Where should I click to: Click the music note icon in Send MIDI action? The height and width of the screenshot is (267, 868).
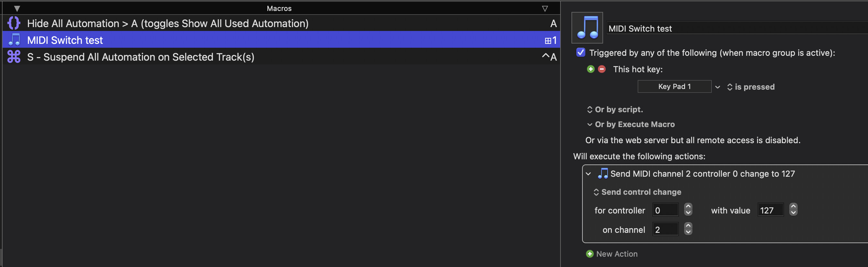[x=603, y=173]
